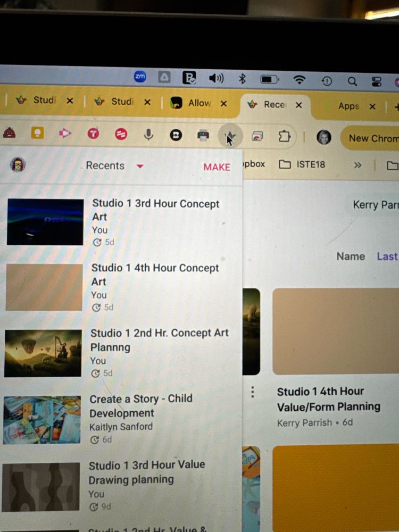
Task: Click the brown shapes Value Drawing thumbnail
Action: (x=41, y=487)
